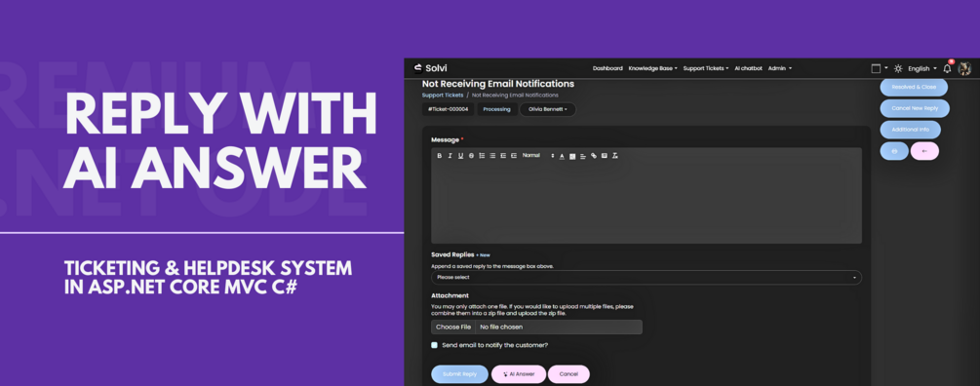Open the Olivia Bennett assignee dropdown
Image resolution: width=980 pixels, height=386 pixels.
tap(548, 109)
